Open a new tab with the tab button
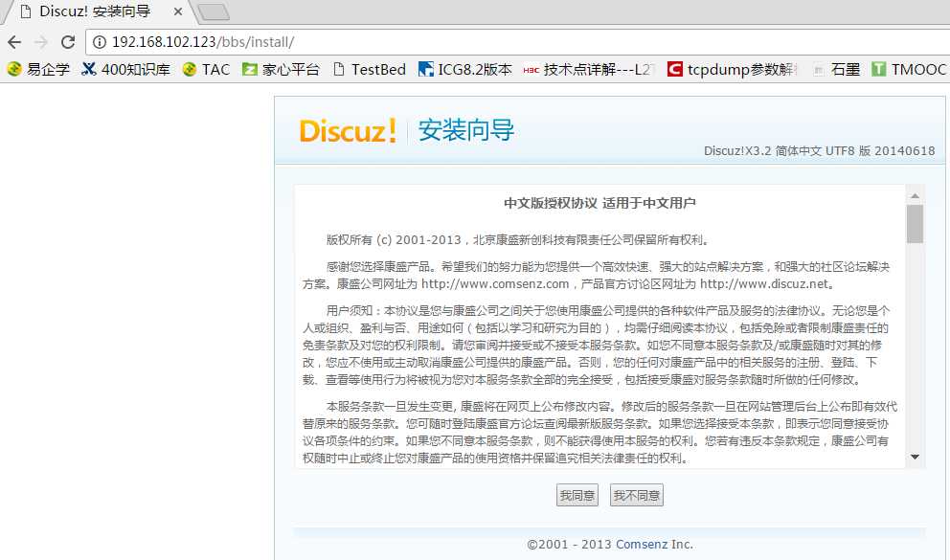 (214, 11)
